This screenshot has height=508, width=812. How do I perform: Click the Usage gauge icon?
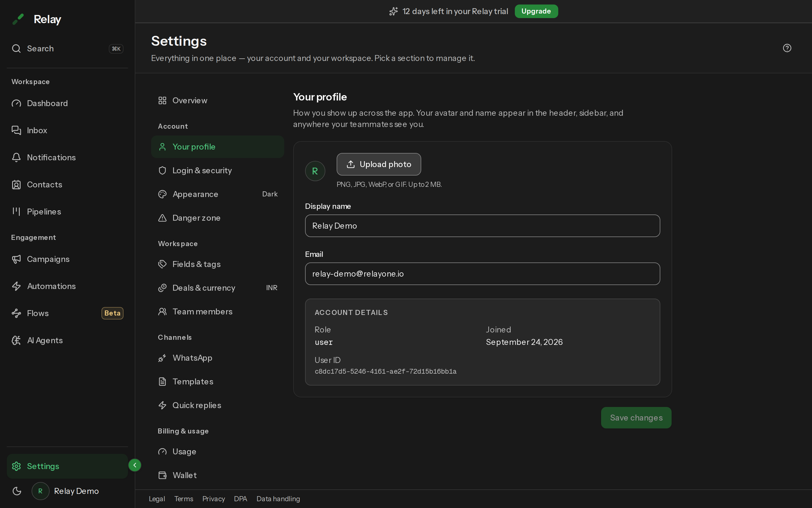pyautogui.click(x=162, y=452)
